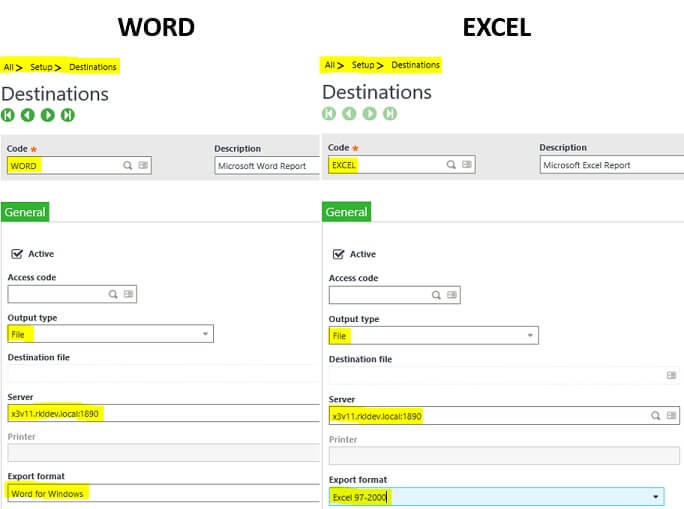Toggle Active checkbox in WORD panel
The image size is (684, 509).
coord(17,254)
